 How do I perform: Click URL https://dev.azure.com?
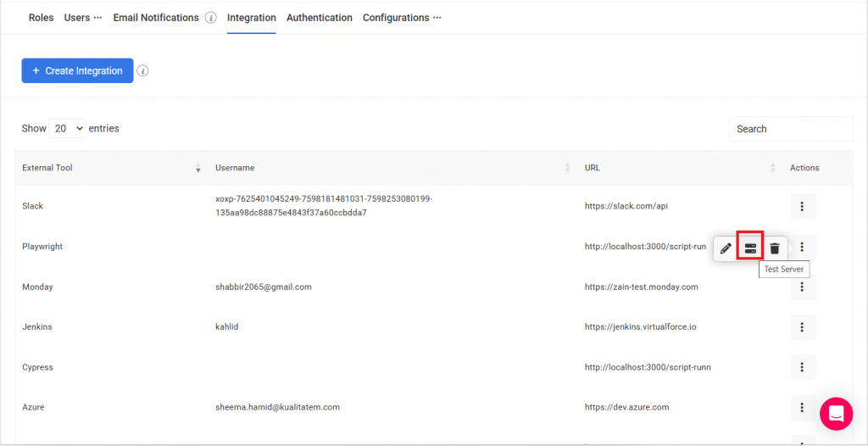tap(626, 407)
